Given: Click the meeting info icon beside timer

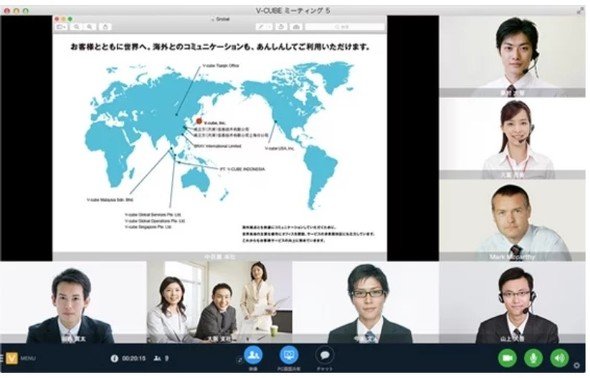Looking at the screenshot, I should click(114, 358).
